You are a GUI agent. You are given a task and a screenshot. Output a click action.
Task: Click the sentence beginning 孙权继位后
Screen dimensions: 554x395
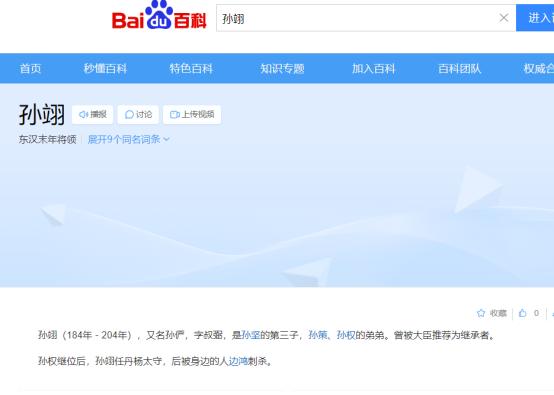tap(155, 361)
